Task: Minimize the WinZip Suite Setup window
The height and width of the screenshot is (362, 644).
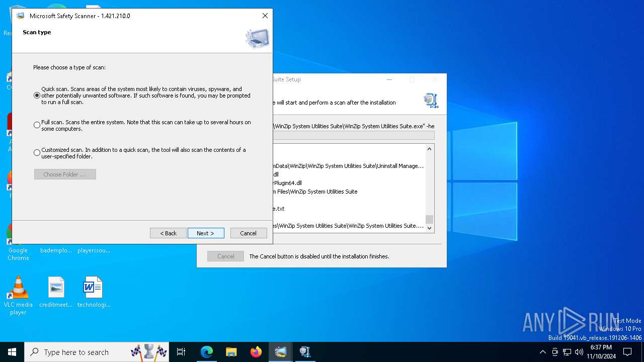Action: [389, 79]
